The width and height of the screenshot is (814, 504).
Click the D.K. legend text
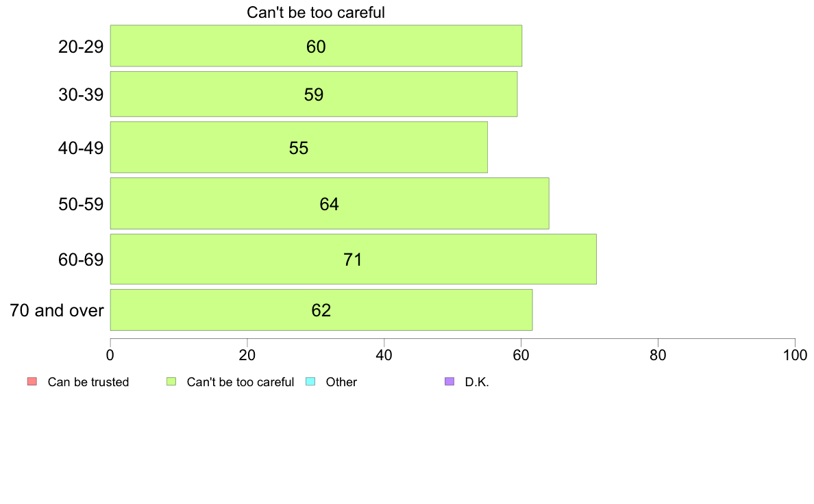tap(477, 382)
